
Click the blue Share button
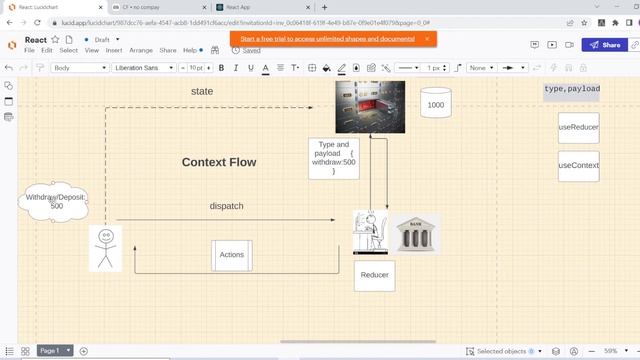(604, 45)
